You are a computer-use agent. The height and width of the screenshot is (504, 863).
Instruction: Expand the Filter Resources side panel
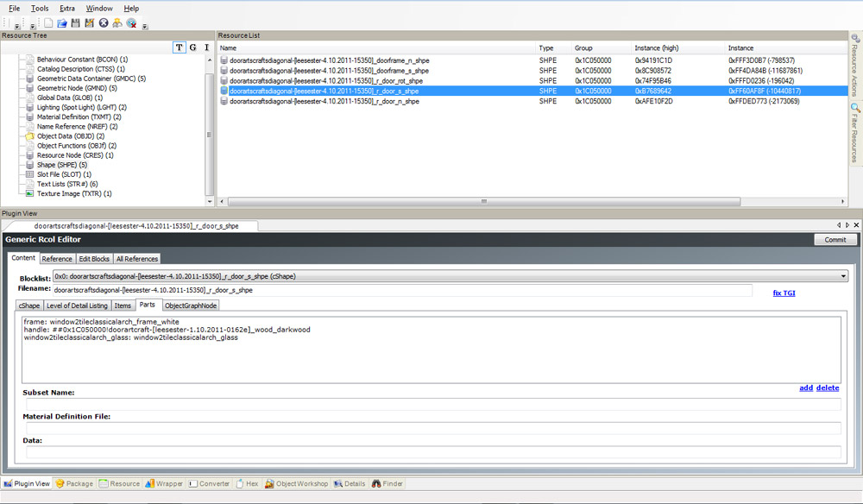(854, 134)
